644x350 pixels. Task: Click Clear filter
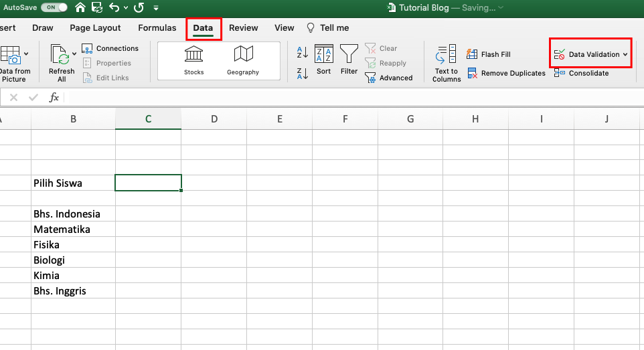(x=381, y=48)
